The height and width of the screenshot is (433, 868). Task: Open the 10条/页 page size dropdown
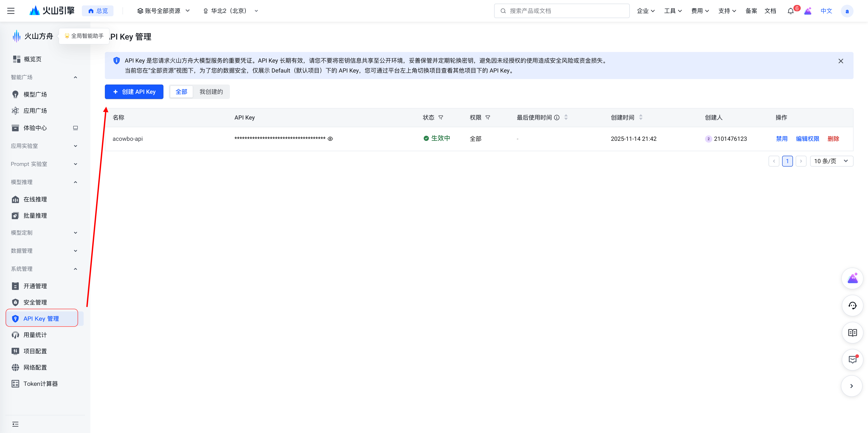[x=831, y=161]
